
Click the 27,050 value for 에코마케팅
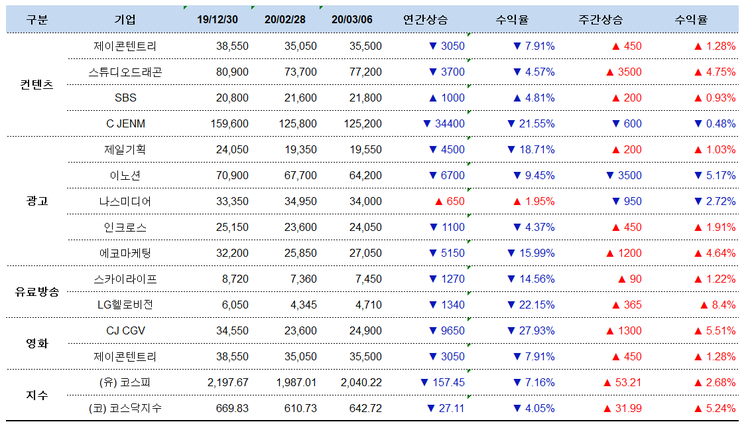tap(365, 253)
